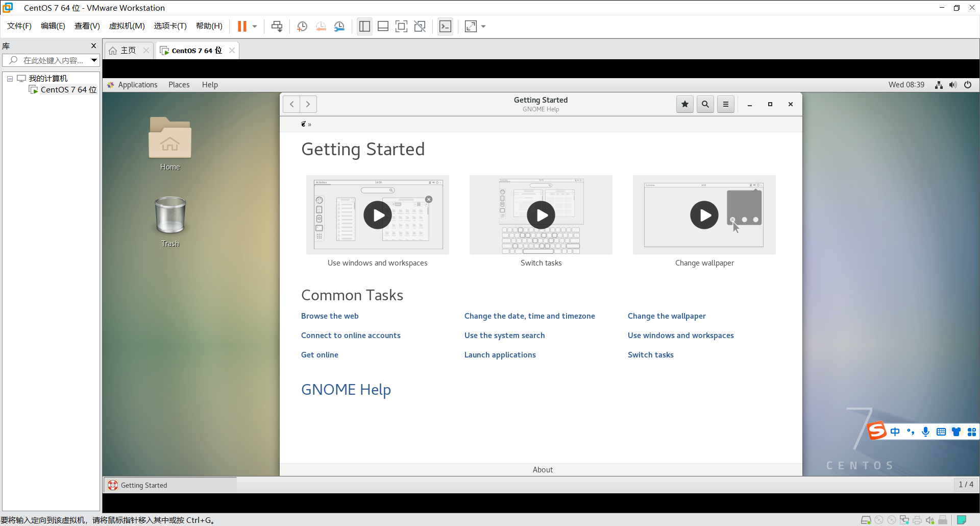Close the CentOS 7 64 位 tab
980x526 pixels.
pyautogui.click(x=232, y=50)
